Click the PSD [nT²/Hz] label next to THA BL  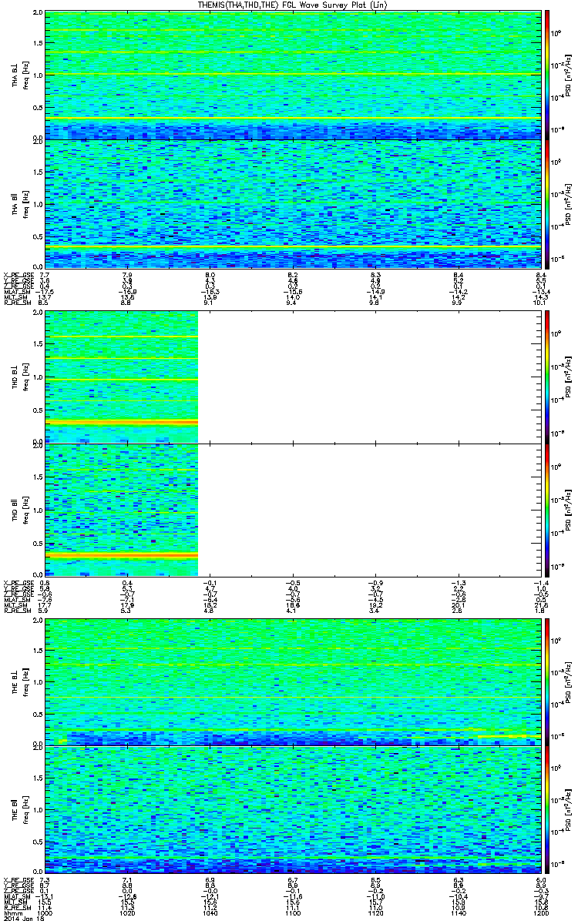tap(568, 75)
